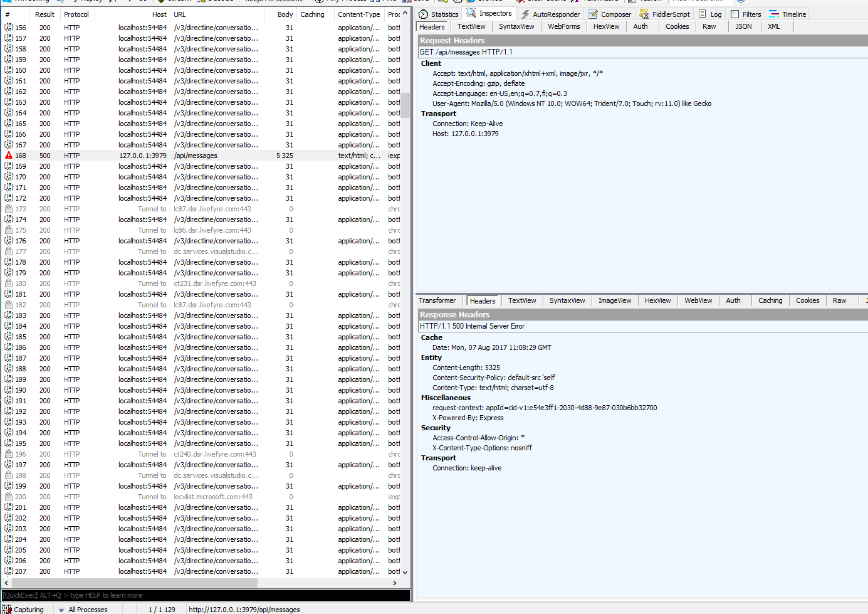This screenshot has width=868, height=614.
Task: Switch to the request JSON tab
Action: pyautogui.click(x=743, y=26)
